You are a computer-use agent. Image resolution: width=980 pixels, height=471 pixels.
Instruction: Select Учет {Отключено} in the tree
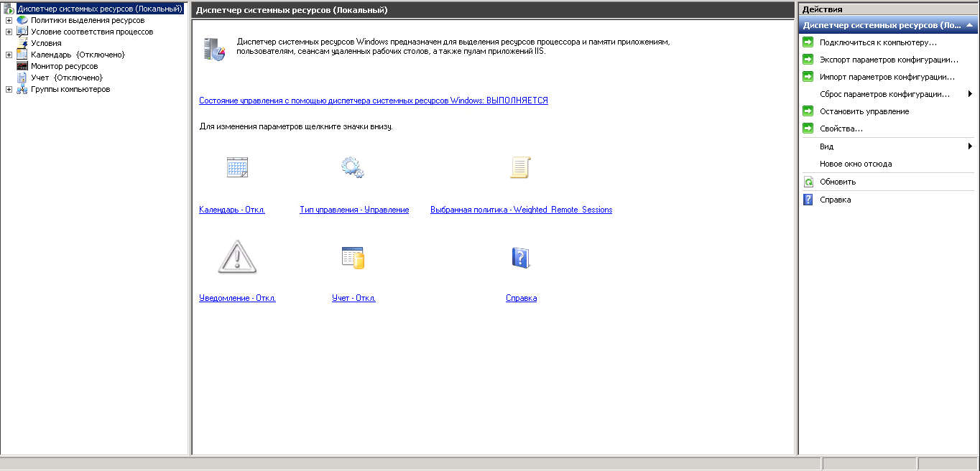67,78
